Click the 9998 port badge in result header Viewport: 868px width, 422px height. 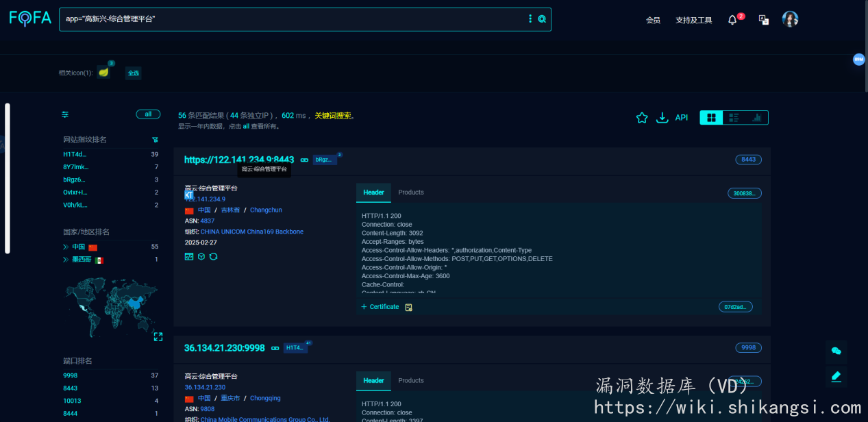click(749, 348)
